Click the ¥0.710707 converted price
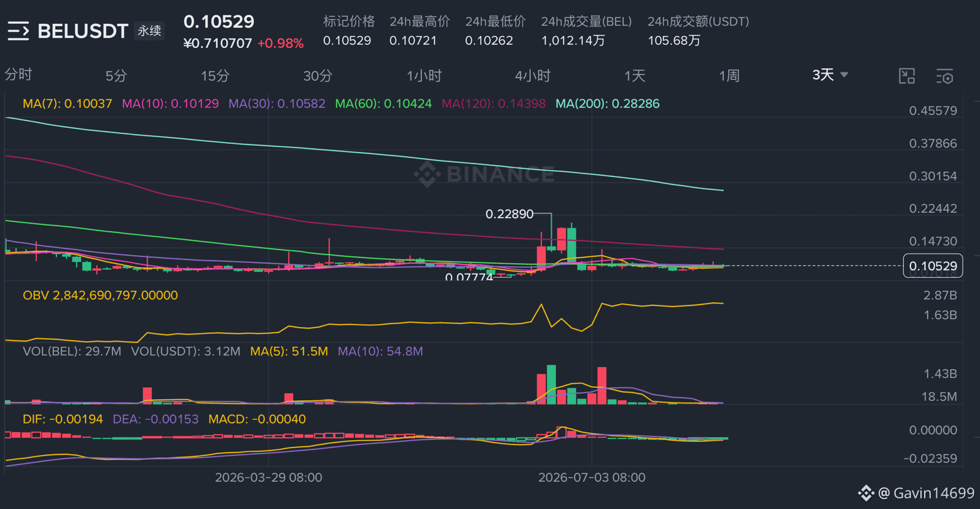 (218, 44)
